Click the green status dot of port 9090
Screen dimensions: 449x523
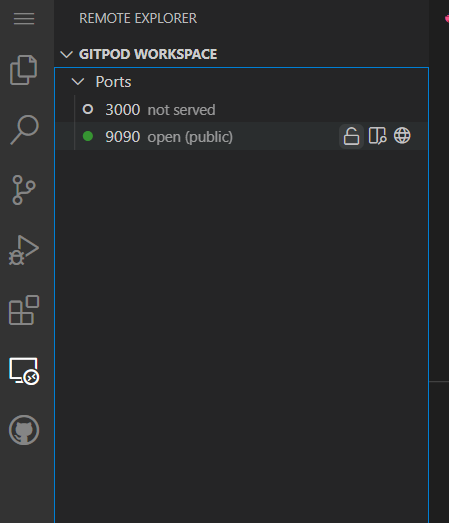88,136
